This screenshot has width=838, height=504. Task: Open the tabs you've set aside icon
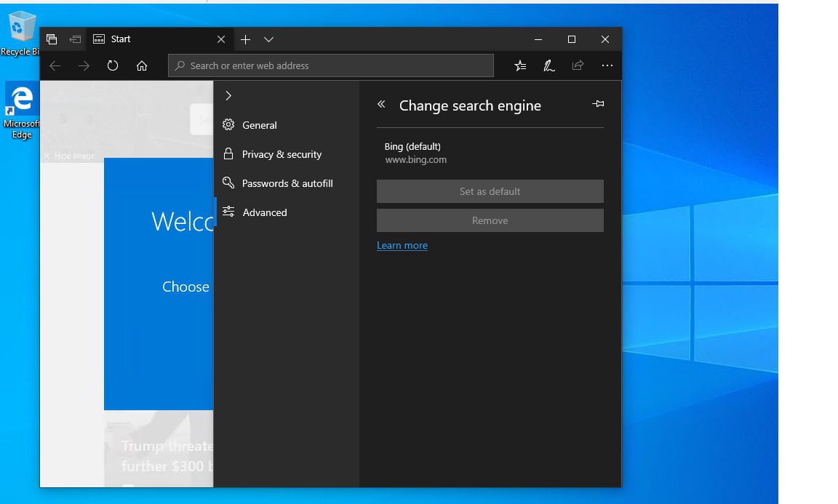[52, 39]
